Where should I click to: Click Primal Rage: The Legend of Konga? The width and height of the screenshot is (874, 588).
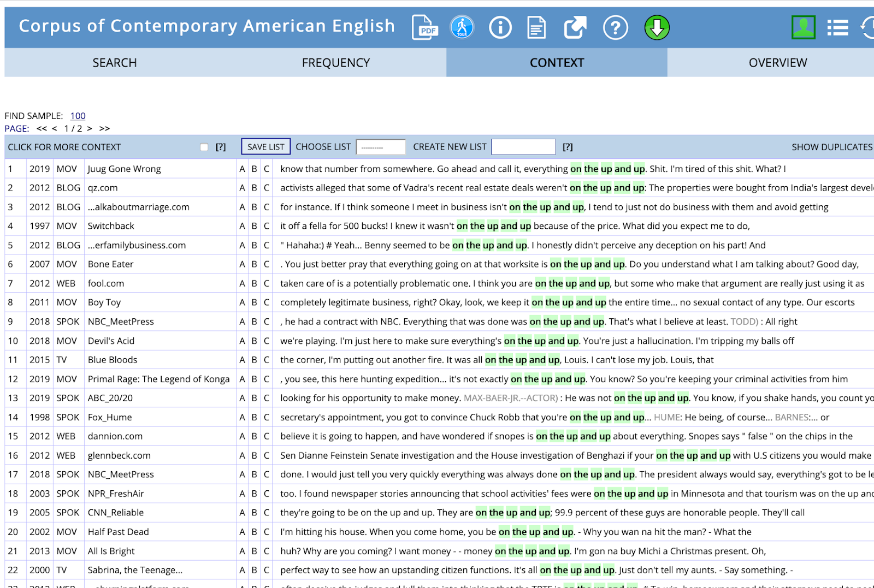(159, 379)
